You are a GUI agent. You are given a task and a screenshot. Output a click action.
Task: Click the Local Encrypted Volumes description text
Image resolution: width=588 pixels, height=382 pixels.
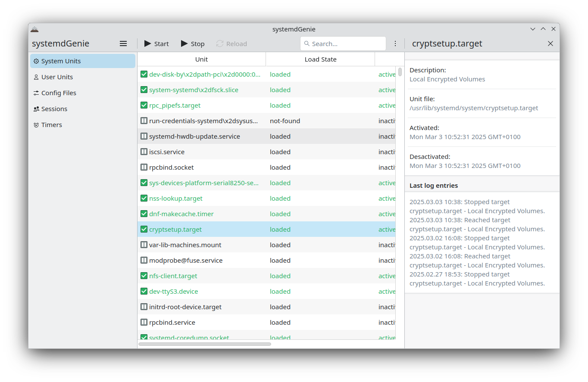[447, 79]
